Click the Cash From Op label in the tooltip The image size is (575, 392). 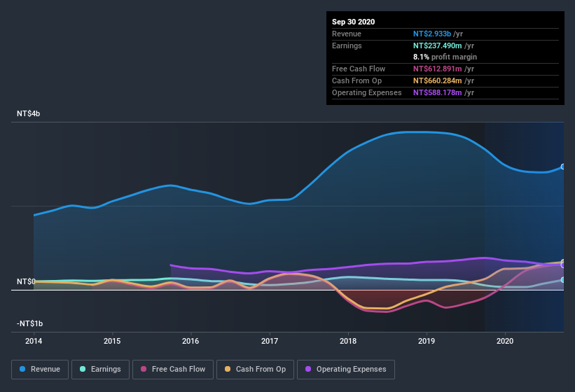356,80
